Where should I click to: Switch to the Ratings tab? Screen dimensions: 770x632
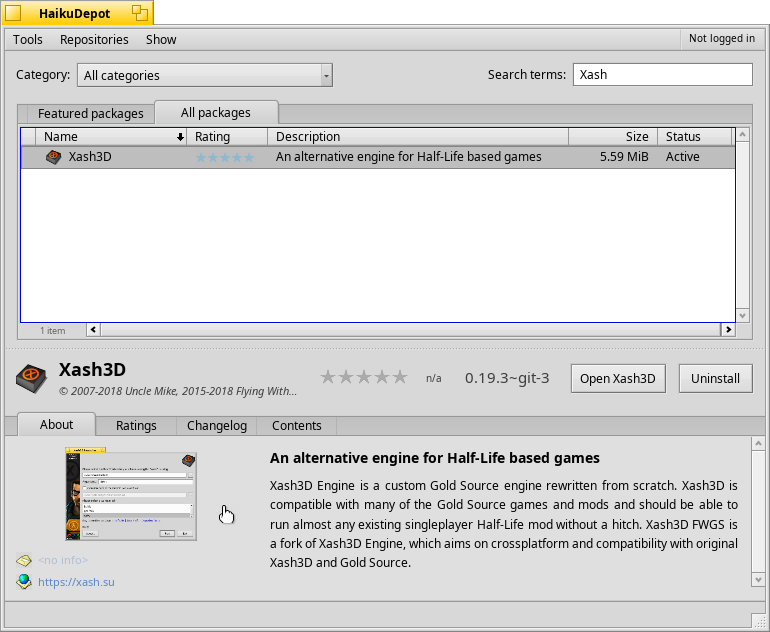(136, 425)
